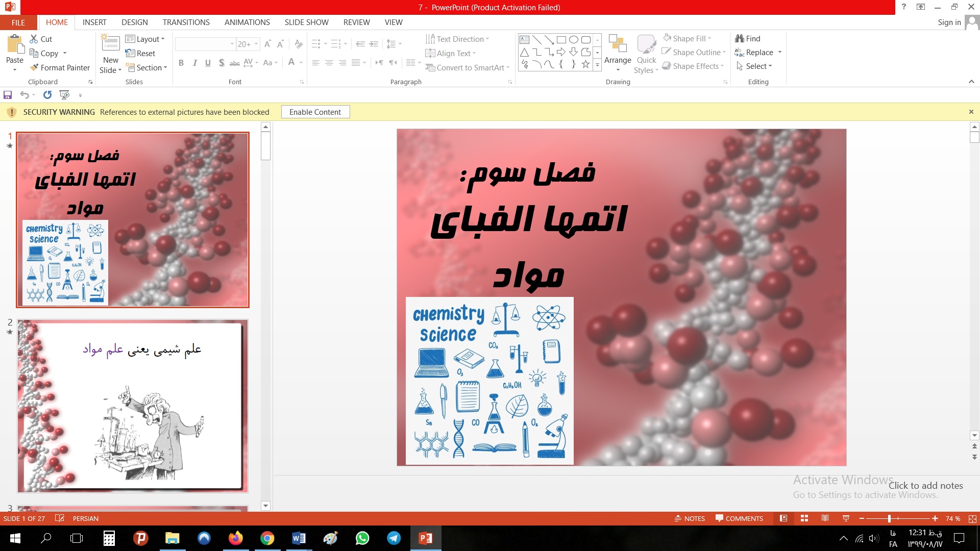
Task: Switch to the TRANSITIONS tab
Action: click(186, 22)
